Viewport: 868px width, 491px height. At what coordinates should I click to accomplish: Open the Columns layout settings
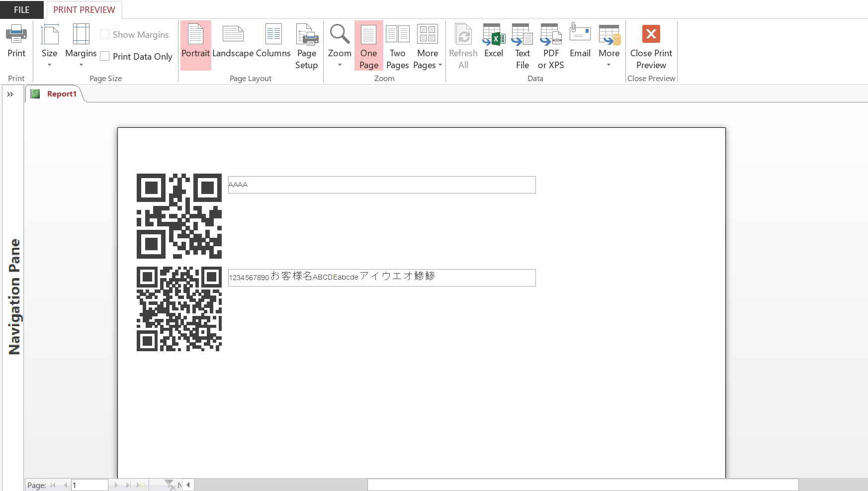[x=273, y=42]
